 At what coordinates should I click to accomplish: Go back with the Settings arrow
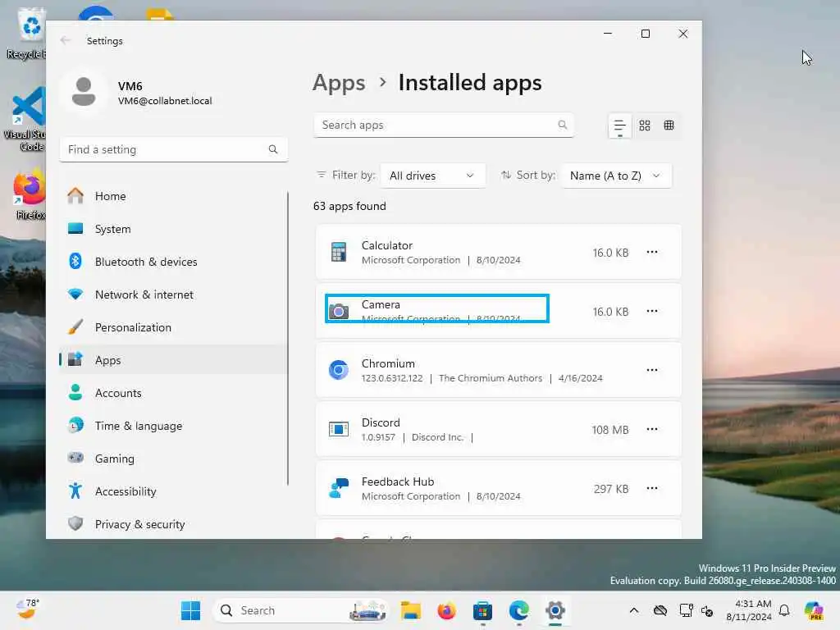tap(66, 41)
